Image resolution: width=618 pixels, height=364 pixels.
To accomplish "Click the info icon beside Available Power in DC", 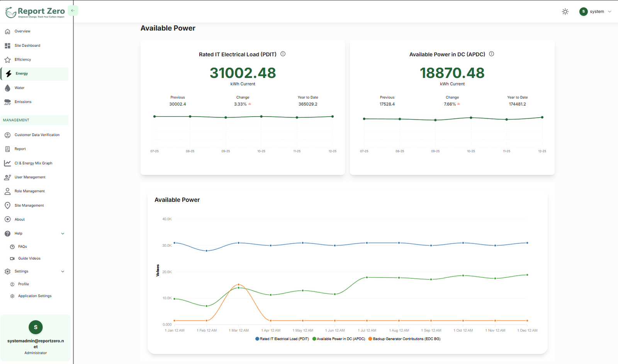I will coord(492,54).
